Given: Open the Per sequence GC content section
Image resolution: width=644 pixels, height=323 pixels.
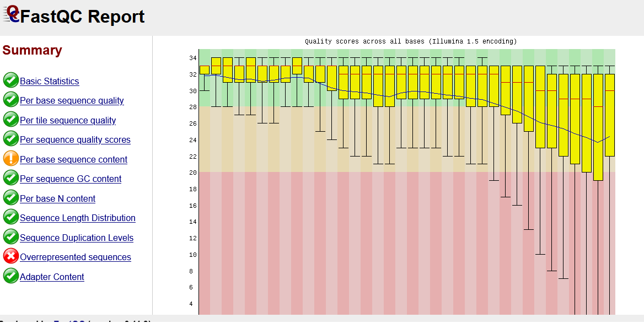Looking at the screenshot, I should tap(70, 179).
